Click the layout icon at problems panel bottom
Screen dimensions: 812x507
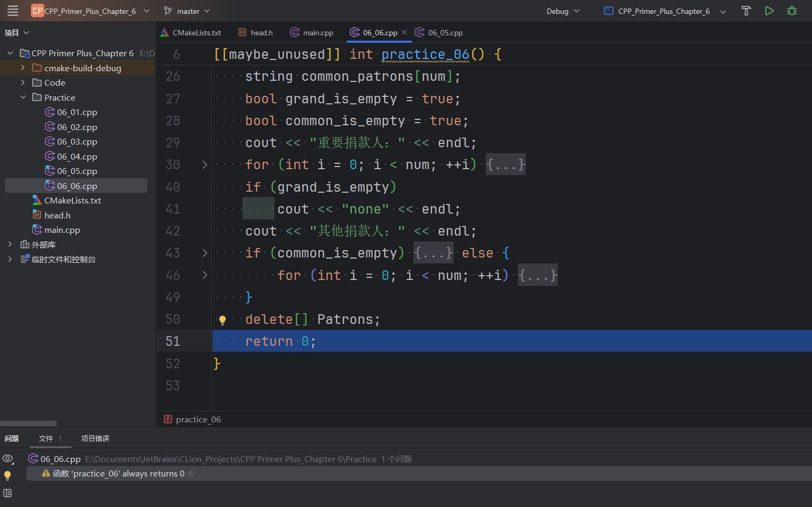pos(7,493)
